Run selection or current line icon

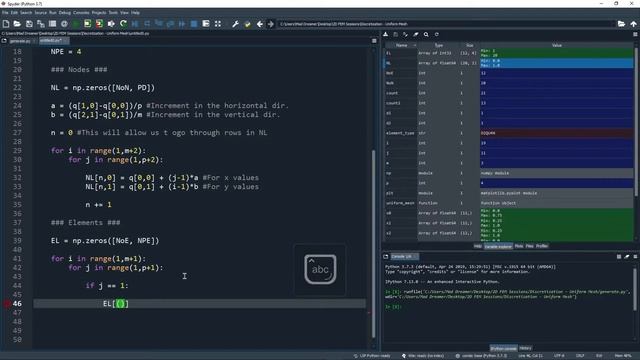pyautogui.click(x=111, y=24)
